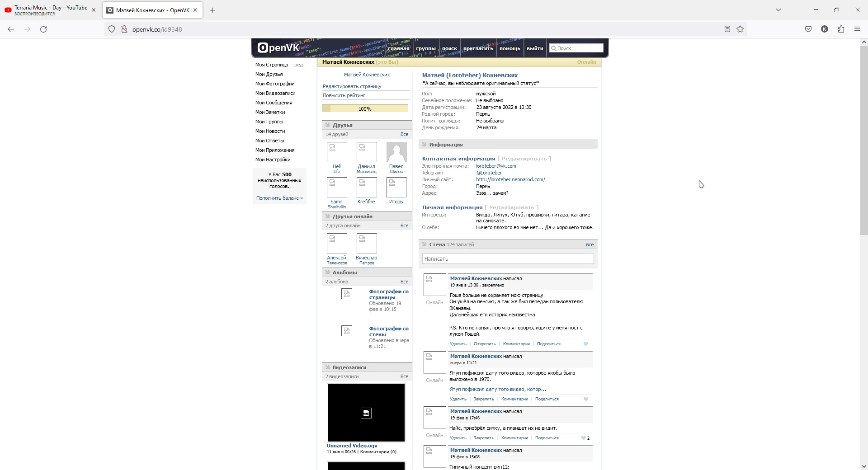Viewport: 868px width, 470px height.
Task: Open Мои Друзья in the sidebar
Action: click(269, 74)
